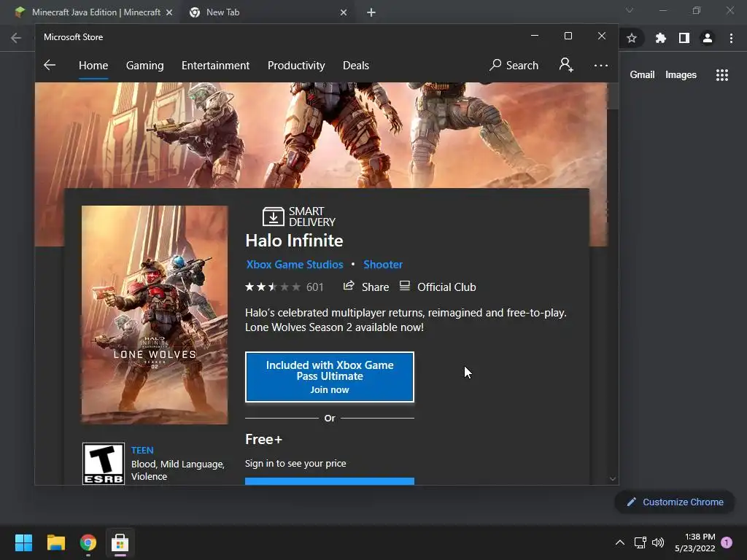
Task: Open the Windows Start menu
Action: pyautogui.click(x=23, y=542)
